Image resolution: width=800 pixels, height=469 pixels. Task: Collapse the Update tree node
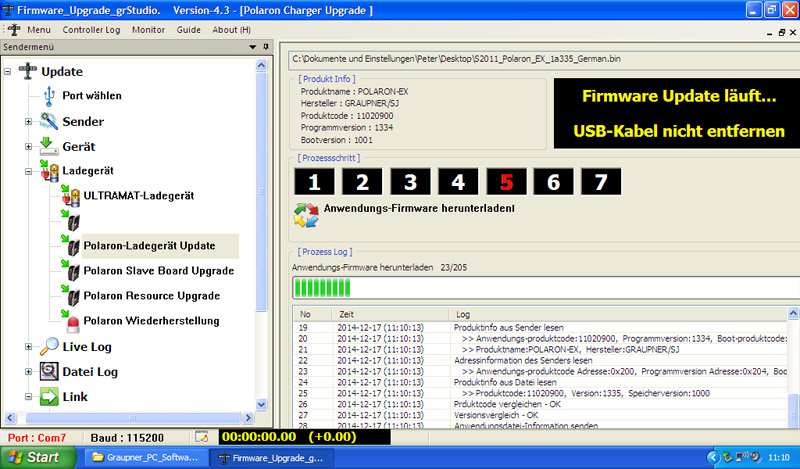point(7,71)
